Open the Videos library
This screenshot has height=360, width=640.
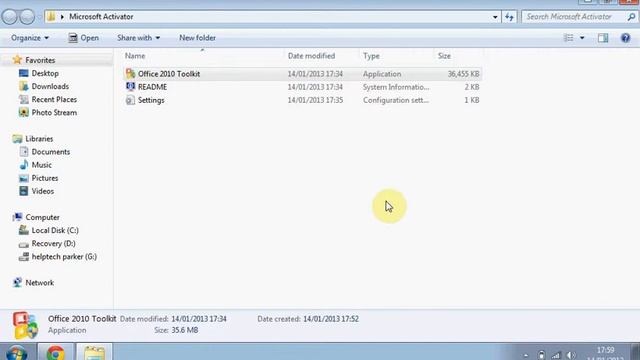[42, 191]
